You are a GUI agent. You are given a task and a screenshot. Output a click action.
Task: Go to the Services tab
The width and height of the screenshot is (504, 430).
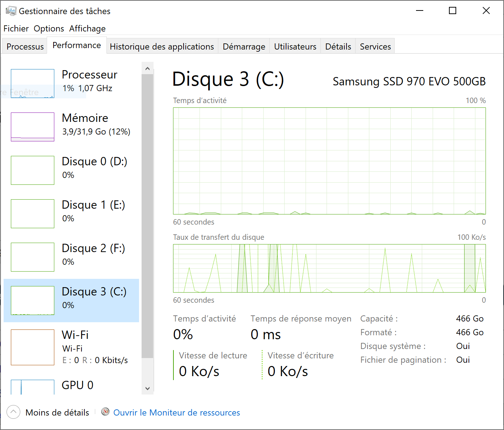375,47
